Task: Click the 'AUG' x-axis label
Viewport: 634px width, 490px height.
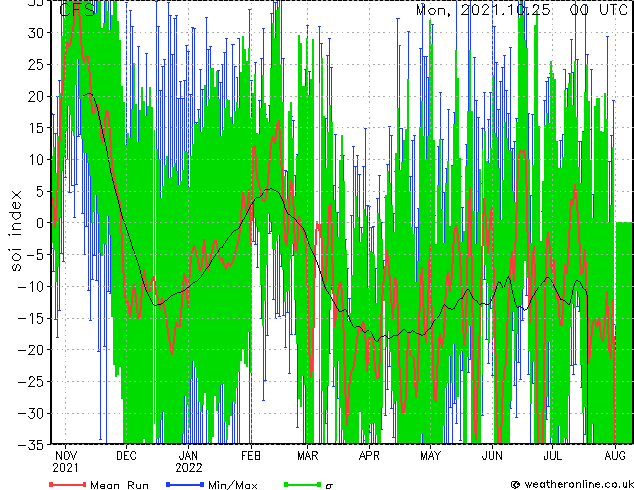Action: coord(615,456)
